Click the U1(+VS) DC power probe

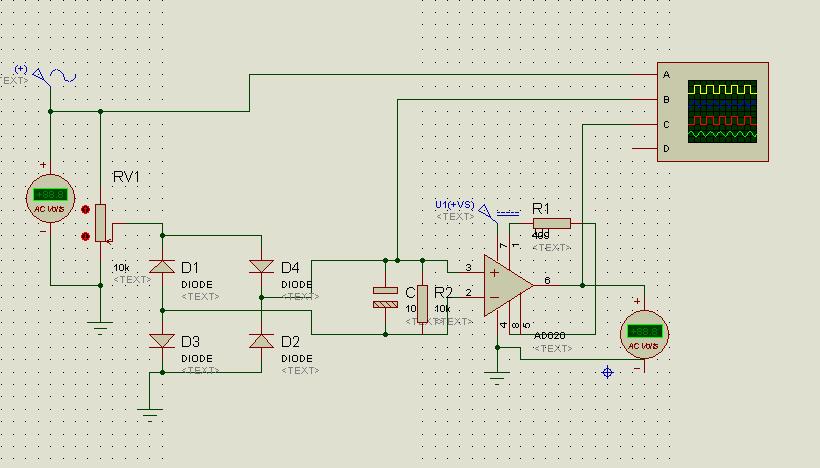point(499,212)
